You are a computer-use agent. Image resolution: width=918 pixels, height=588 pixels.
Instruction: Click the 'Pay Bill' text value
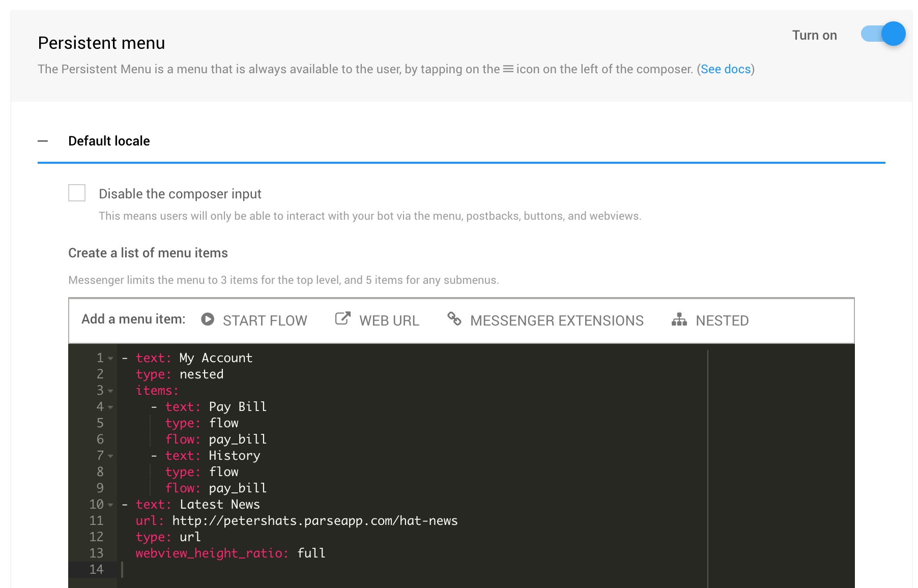point(238,407)
